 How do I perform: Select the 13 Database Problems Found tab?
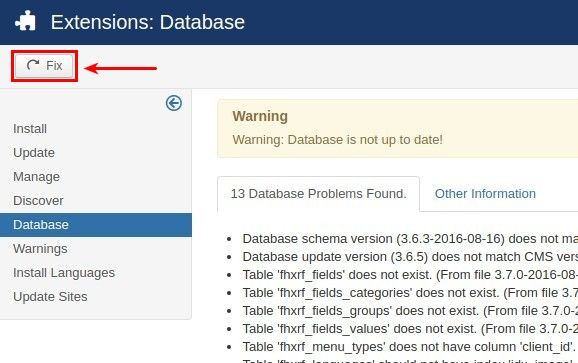pos(318,194)
